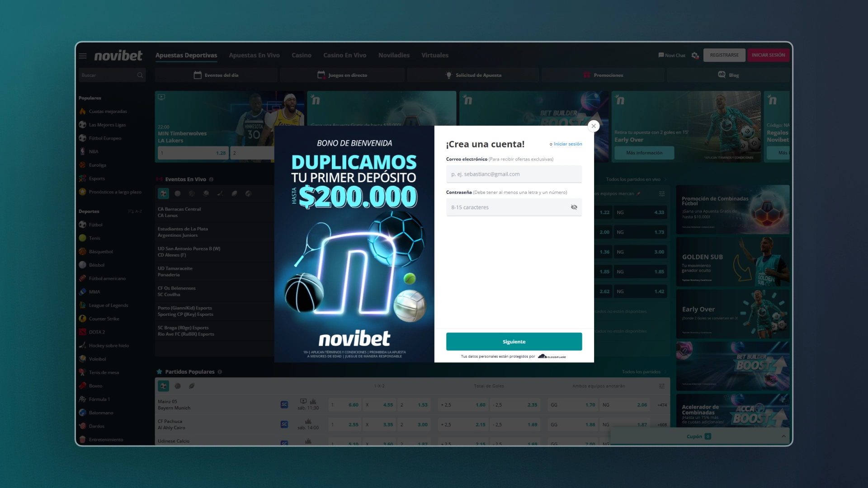Open the settings gear icon near Novi Chat
Viewport: 868px width, 488px height.
pos(695,56)
